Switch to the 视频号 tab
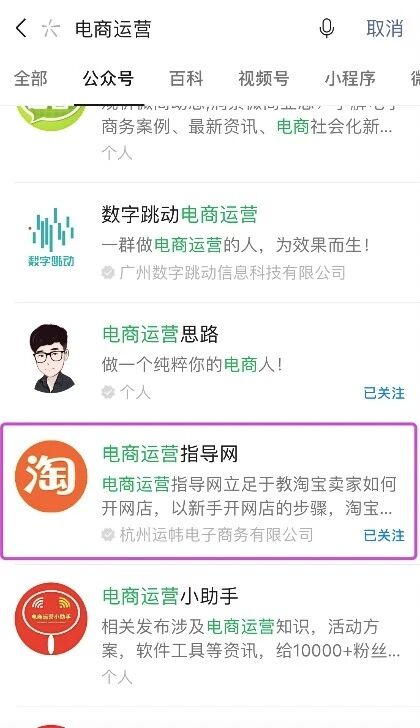The image size is (420, 728). [x=264, y=78]
